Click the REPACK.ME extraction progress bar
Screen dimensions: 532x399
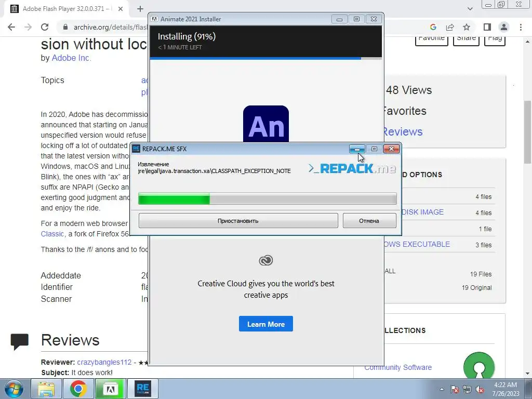point(268,198)
